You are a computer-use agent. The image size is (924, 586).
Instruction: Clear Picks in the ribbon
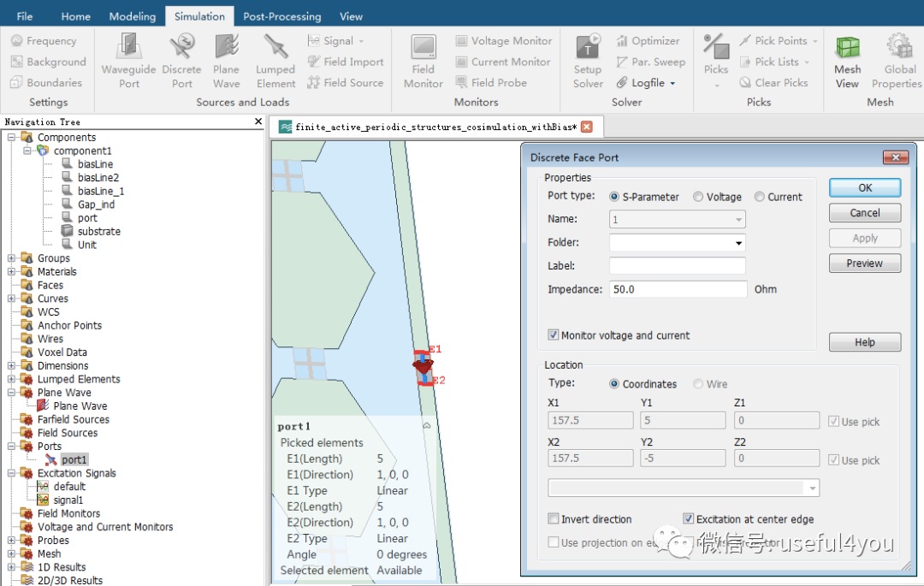773,82
